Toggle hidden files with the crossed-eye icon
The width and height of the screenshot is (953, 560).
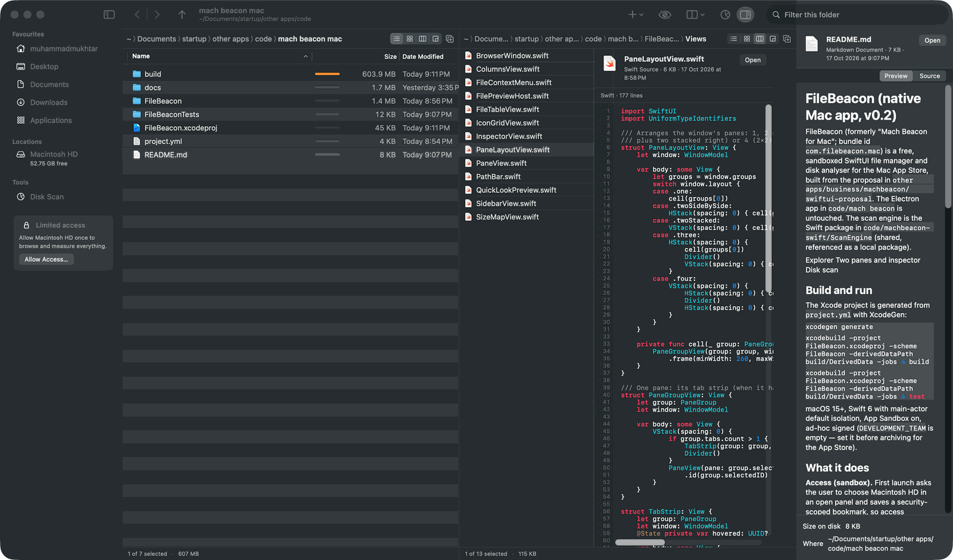tap(665, 14)
